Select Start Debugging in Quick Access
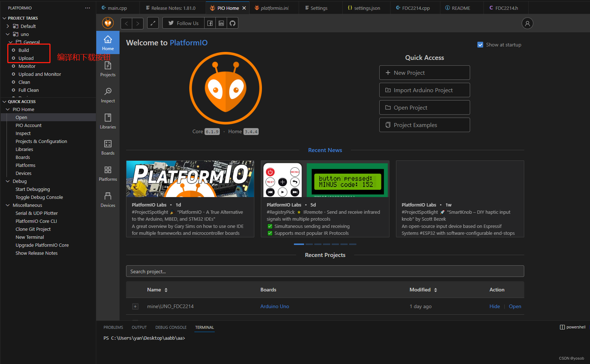 33,189
